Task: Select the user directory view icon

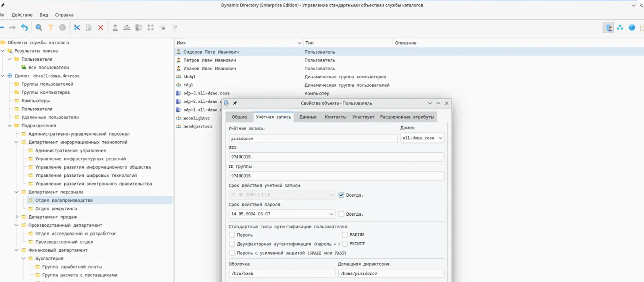Action: point(608,28)
